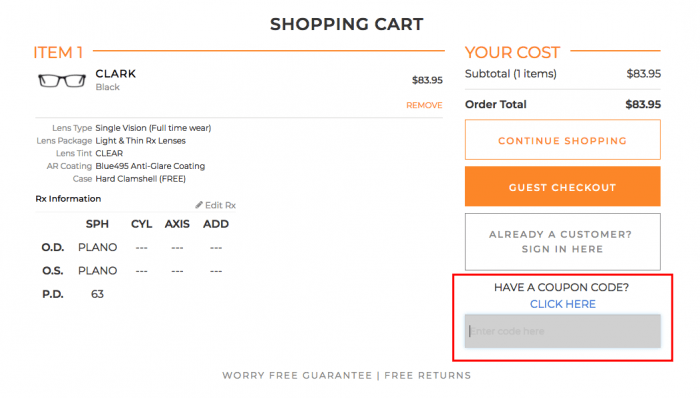Image resolution: width=700 pixels, height=398 pixels.
Task: Remove the Clark item from cart
Action: tap(424, 105)
